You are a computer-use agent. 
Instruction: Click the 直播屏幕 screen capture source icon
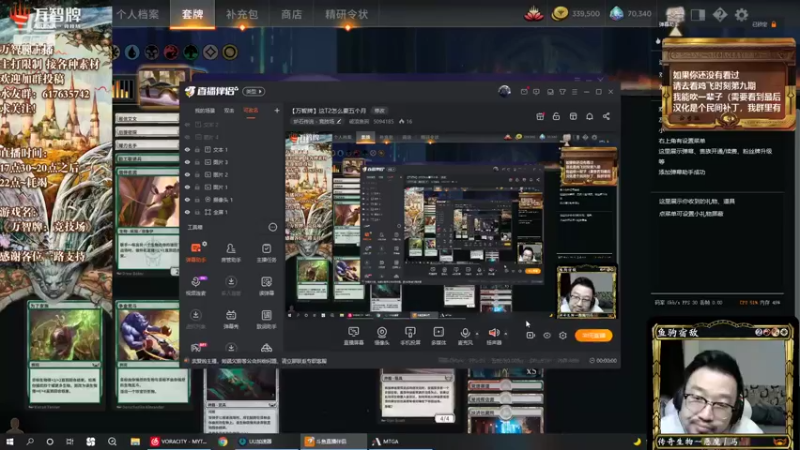point(353,336)
